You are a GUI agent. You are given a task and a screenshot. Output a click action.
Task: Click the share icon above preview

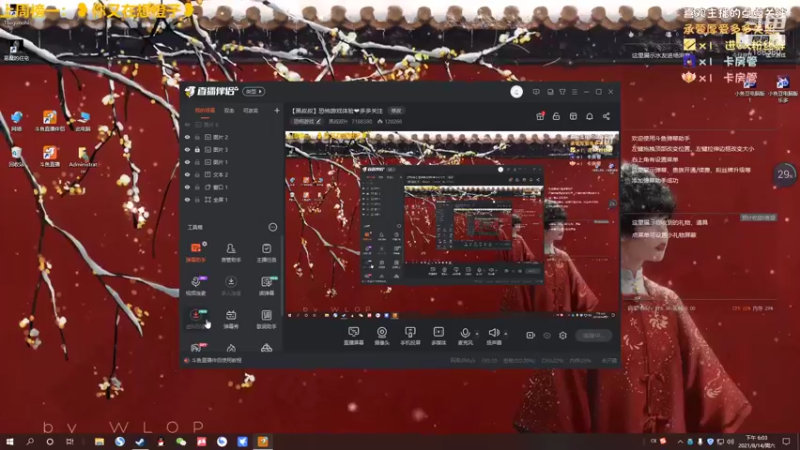(606, 116)
